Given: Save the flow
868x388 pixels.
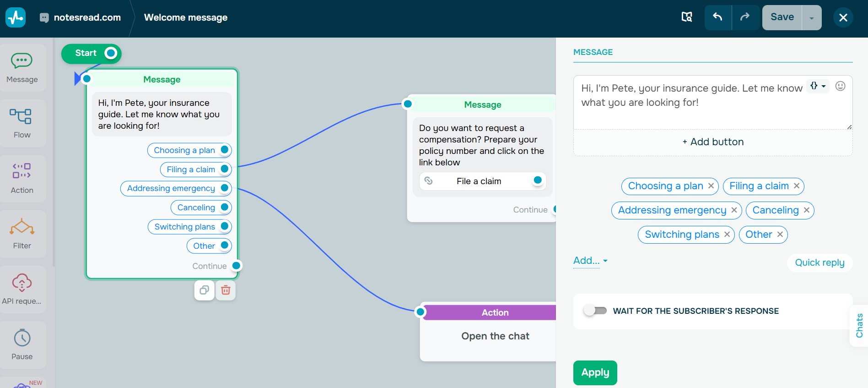Looking at the screenshot, I should pos(782,17).
